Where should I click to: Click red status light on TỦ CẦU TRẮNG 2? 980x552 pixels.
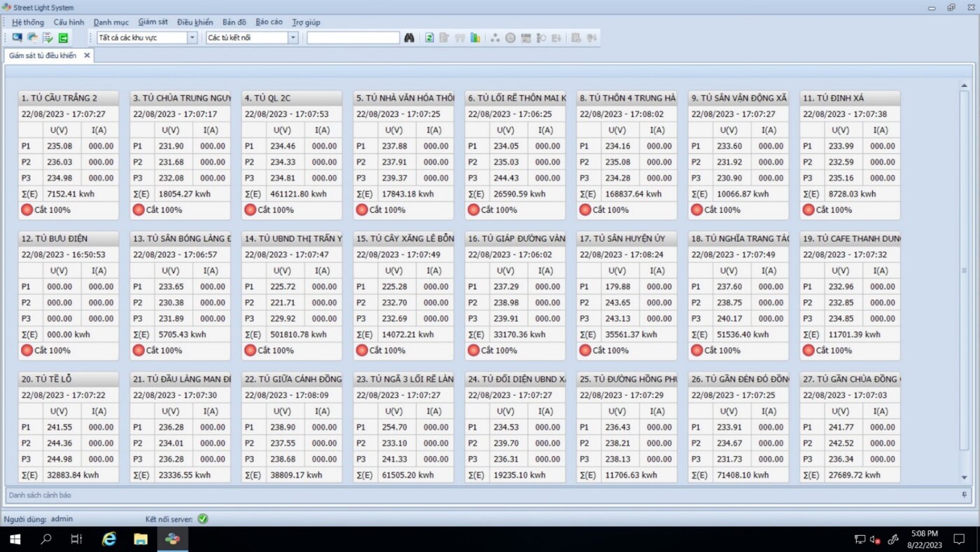[x=27, y=209]
